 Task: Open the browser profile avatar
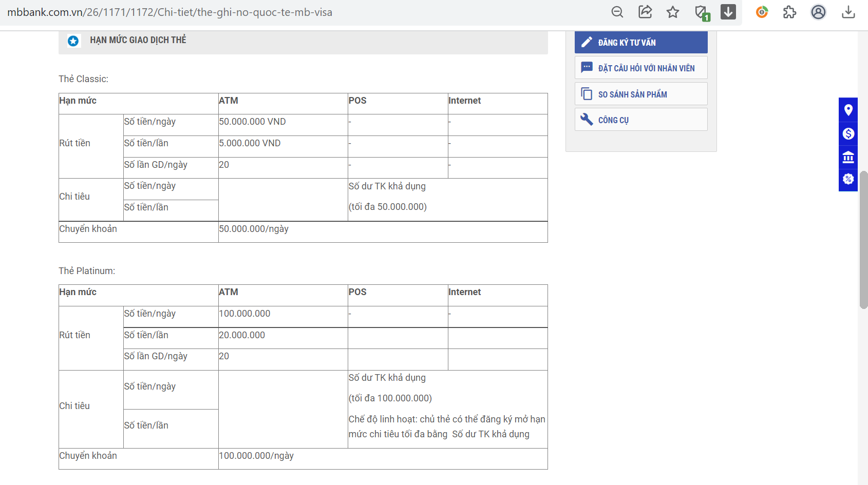(x=818, y=12)
